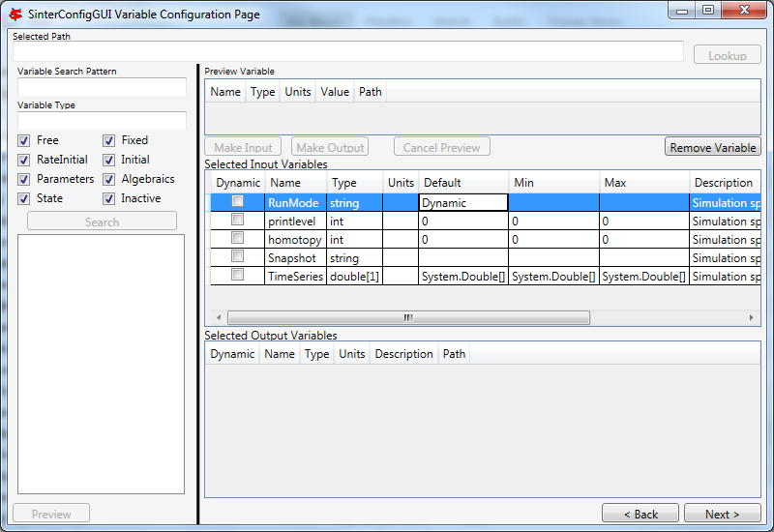Click printlevel Default value 0

(x=463, y=222)
